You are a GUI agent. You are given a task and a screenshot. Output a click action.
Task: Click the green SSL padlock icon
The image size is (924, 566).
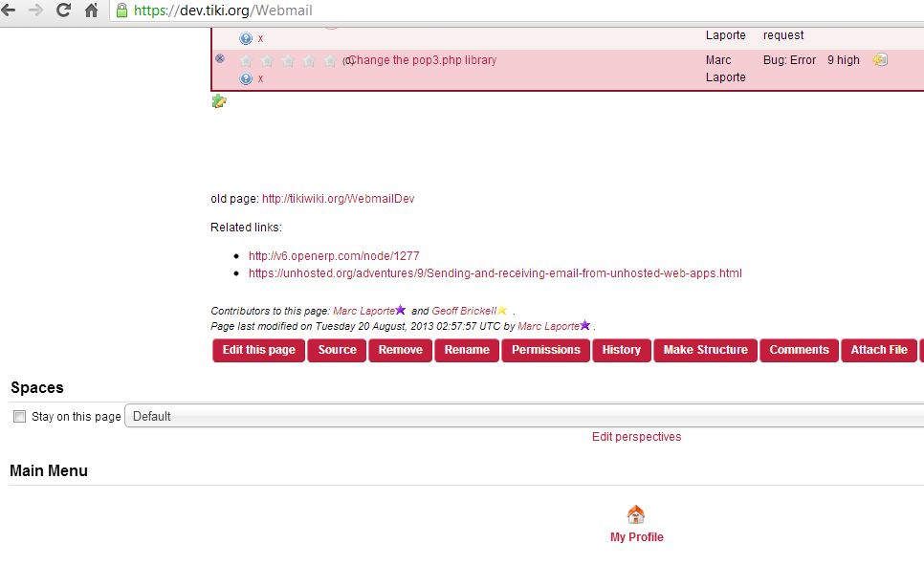pyautogui.click(x=121, y=10)
